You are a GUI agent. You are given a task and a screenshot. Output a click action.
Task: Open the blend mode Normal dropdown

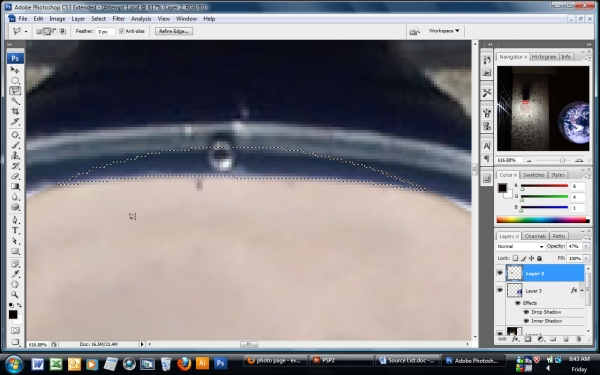(x=520, y=246)
